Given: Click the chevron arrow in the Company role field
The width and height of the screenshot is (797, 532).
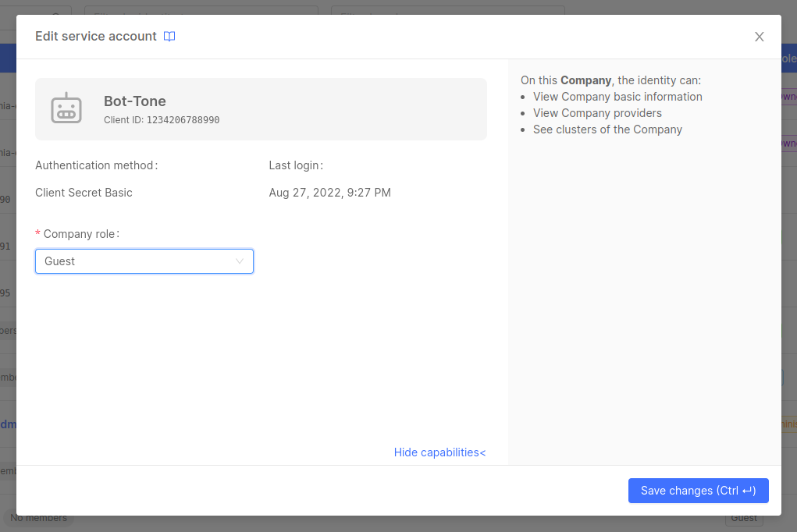Looking at the screenshot, I should (240, 261).
